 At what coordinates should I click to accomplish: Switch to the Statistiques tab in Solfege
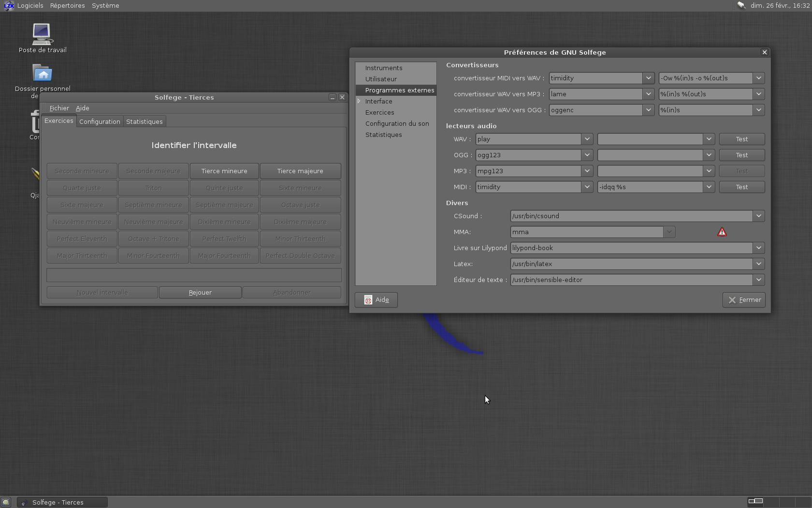144,121
